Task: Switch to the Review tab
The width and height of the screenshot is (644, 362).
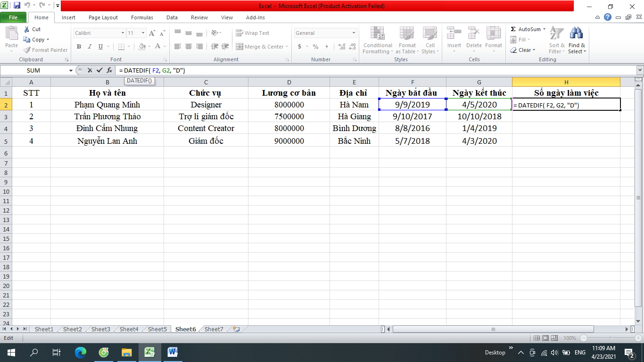Action: (x=199, y=17)
